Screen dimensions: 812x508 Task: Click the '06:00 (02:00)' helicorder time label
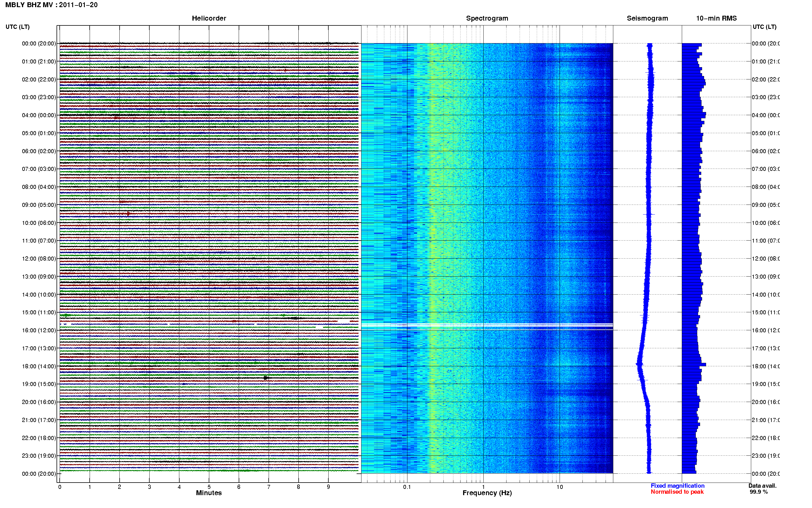pyautogui.click(x=39, y=151)
